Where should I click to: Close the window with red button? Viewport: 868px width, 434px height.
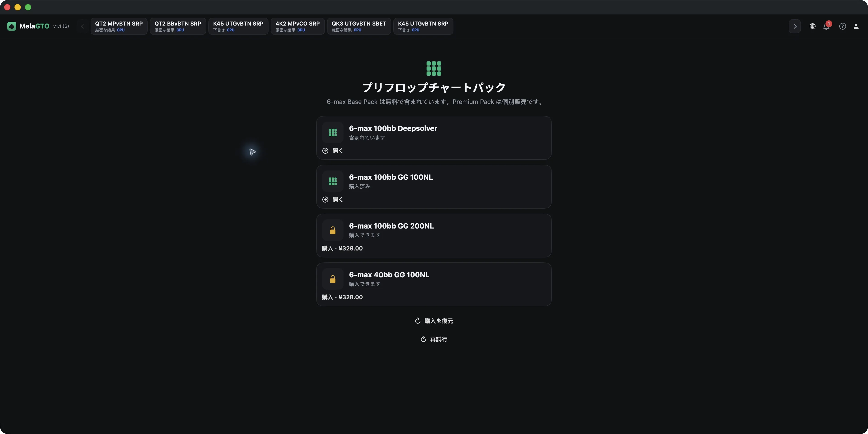pyautogui.click(x=7, y=7)
